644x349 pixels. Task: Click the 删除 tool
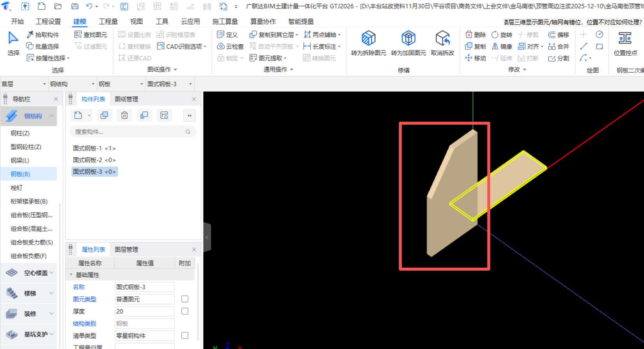[x=476, y=35]
